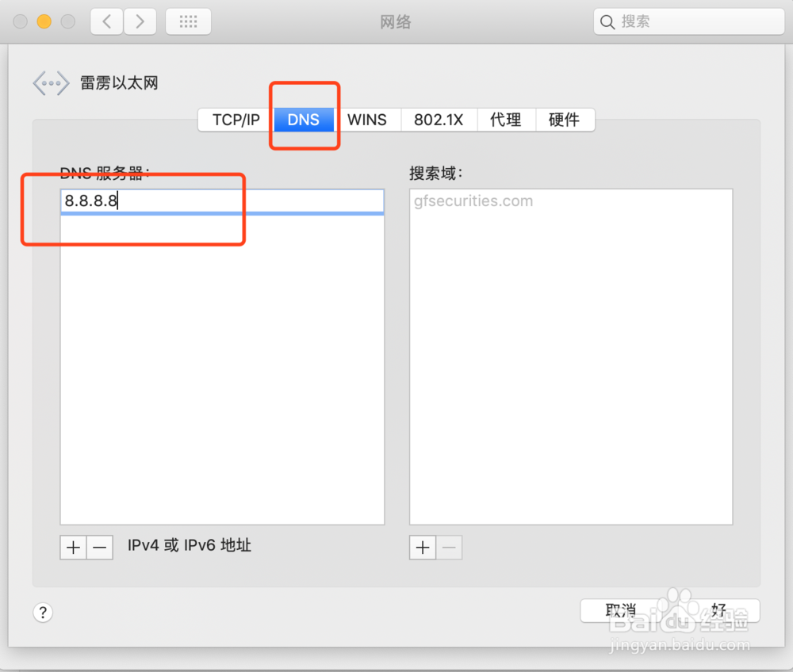Add a search domain with the plus button
The width and height of the screenshot is (793, 672).
(x=422, y=547)
